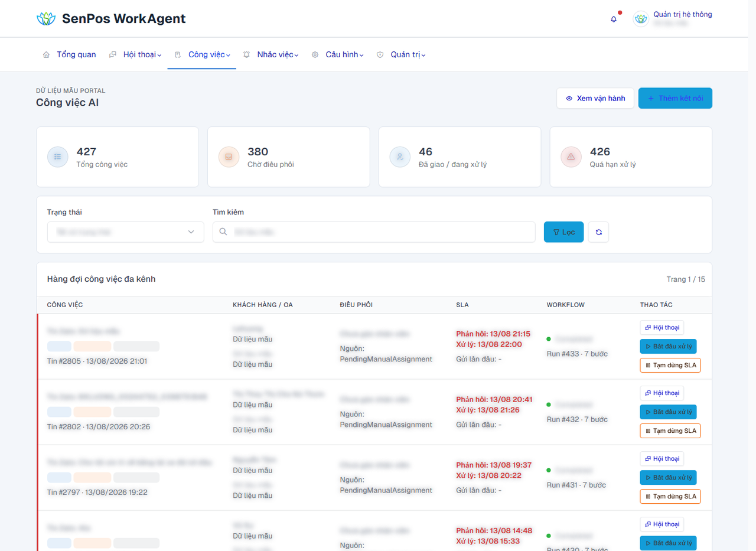Click the Chờ điều phối inbox icon
The height and width of the screenshot is (551, 756).
pos(229,157)
